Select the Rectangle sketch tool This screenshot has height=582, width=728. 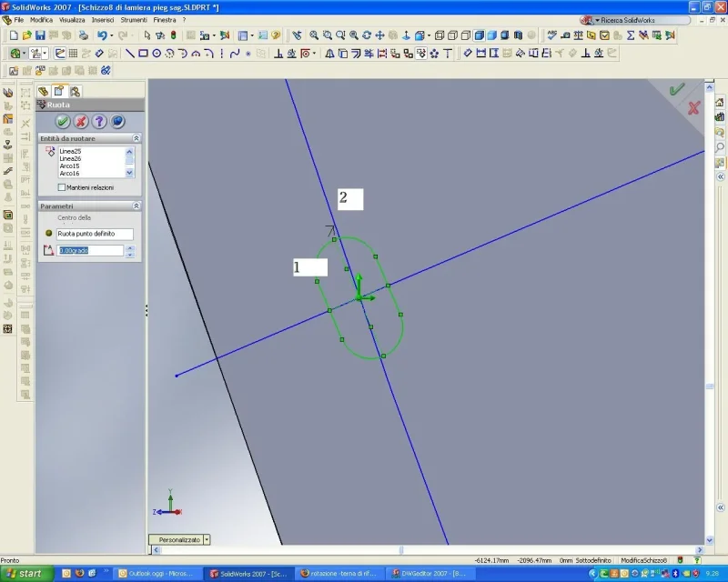click(x=143, y=54)
